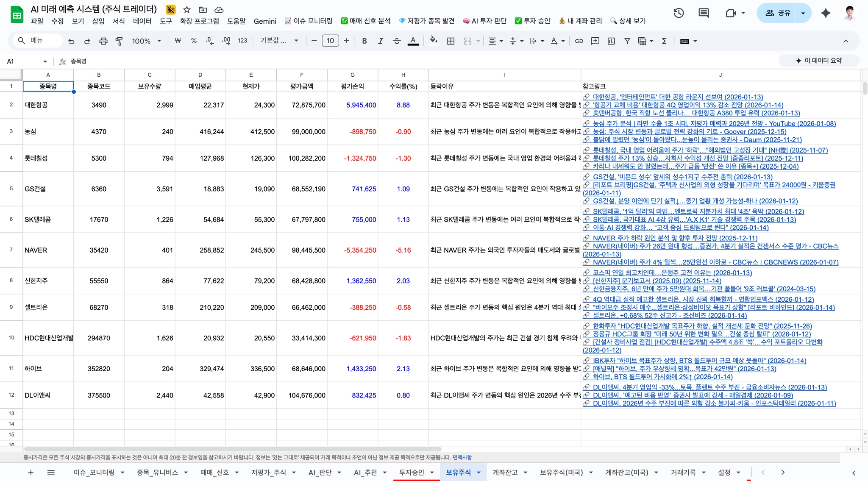This screenshot has width=868, height=481.
Task: Click the create filter icon
Action: [x=627, y=41]
